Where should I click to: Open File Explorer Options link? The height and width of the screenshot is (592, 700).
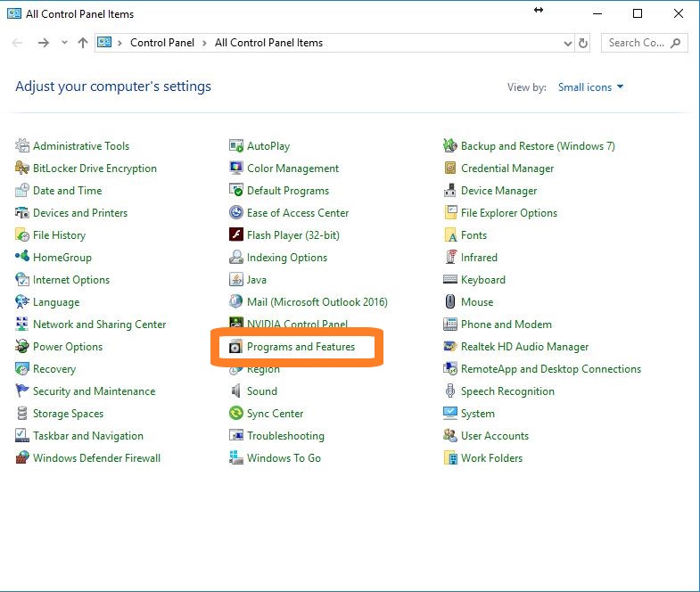point(509,213)
